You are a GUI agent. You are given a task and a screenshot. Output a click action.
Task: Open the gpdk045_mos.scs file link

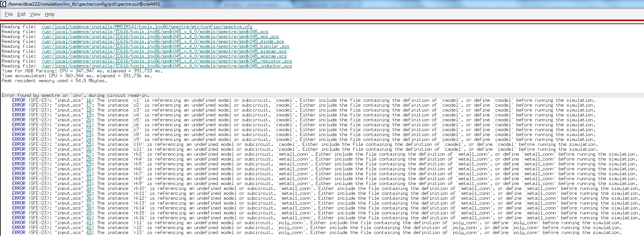click(160, 37)
